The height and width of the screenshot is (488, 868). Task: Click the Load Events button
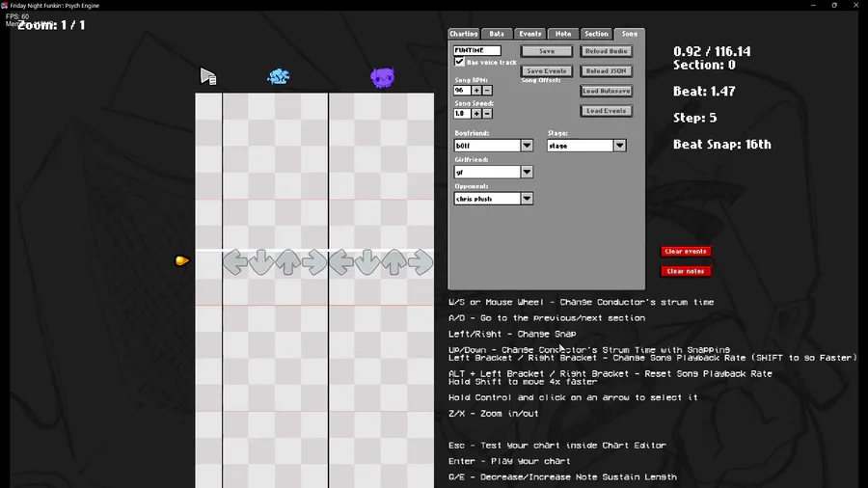click(607, 111)
